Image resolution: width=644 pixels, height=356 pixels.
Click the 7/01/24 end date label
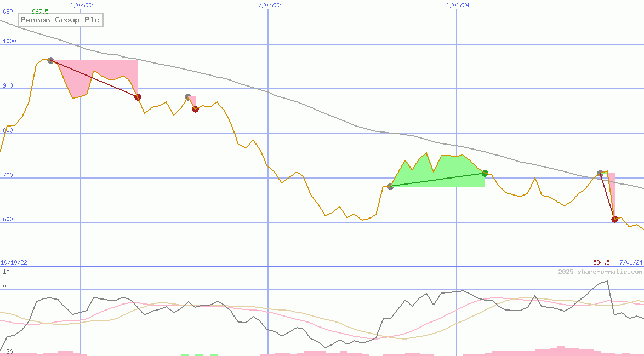tap(631, 263)
